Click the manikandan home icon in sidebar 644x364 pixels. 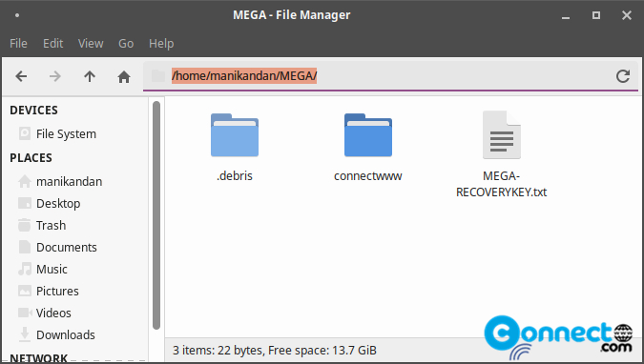pyautogui.click(x=25, y=181)
